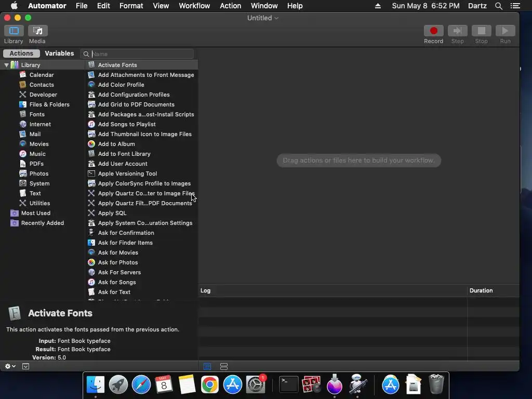Open the Action menu
Viewport: 532px width, 399px height.
(230, 6)
